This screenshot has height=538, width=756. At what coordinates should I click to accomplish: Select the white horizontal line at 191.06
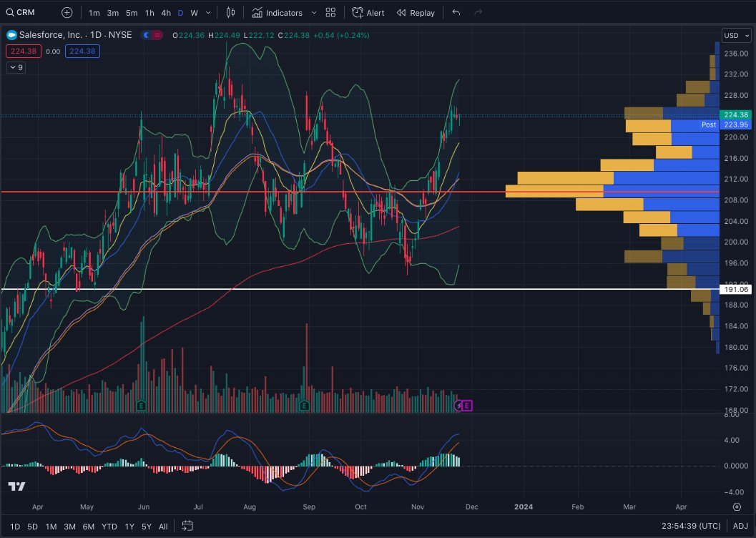pos(359,289)
